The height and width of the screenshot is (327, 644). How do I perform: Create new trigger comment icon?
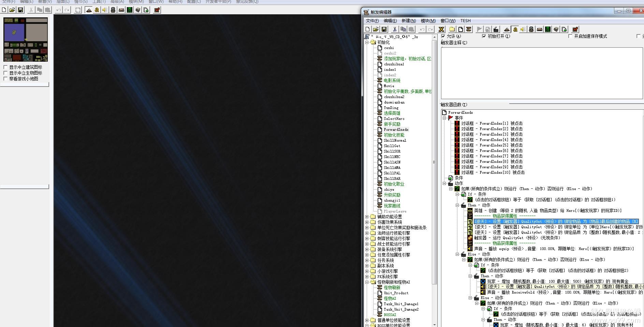click(469, 29)
